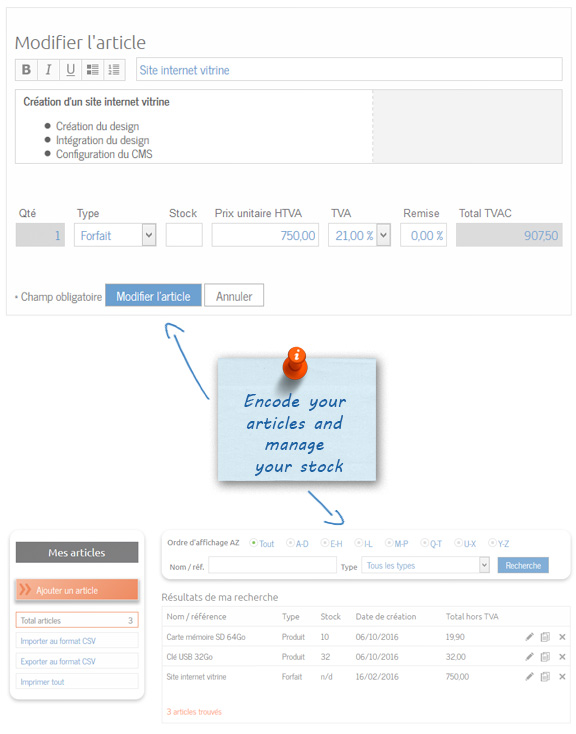Click the 3 articles trouvés text
Viewport: 576px width, 734px height.
194,712
